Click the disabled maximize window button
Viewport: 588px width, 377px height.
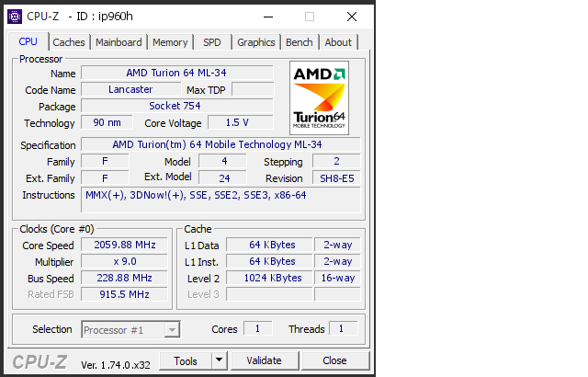(310, 17)
